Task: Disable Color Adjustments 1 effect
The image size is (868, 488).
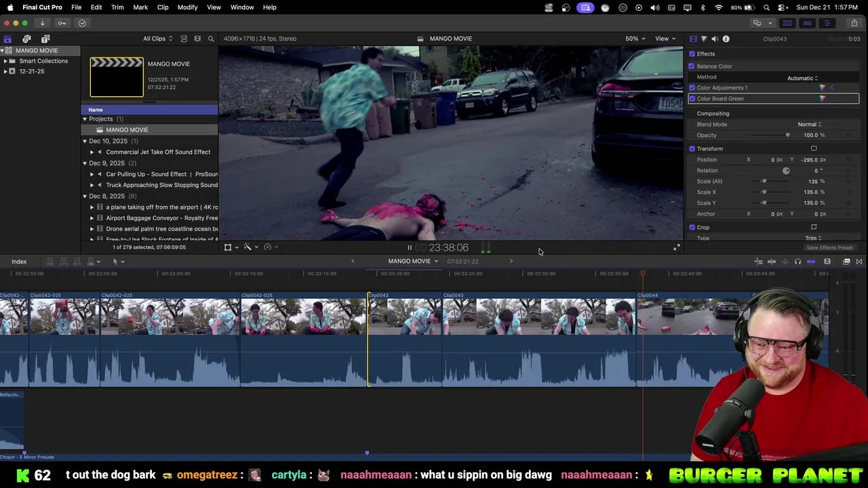Action: [x=692, y=87]
